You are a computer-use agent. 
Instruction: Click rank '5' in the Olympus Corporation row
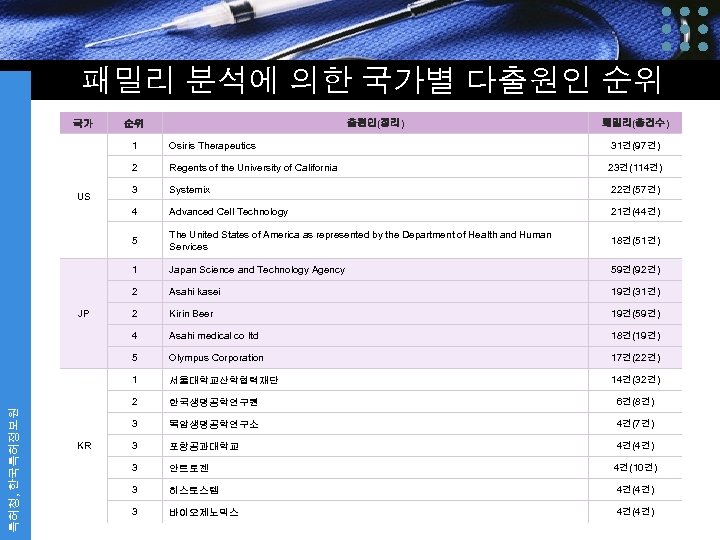coord(135,358)
